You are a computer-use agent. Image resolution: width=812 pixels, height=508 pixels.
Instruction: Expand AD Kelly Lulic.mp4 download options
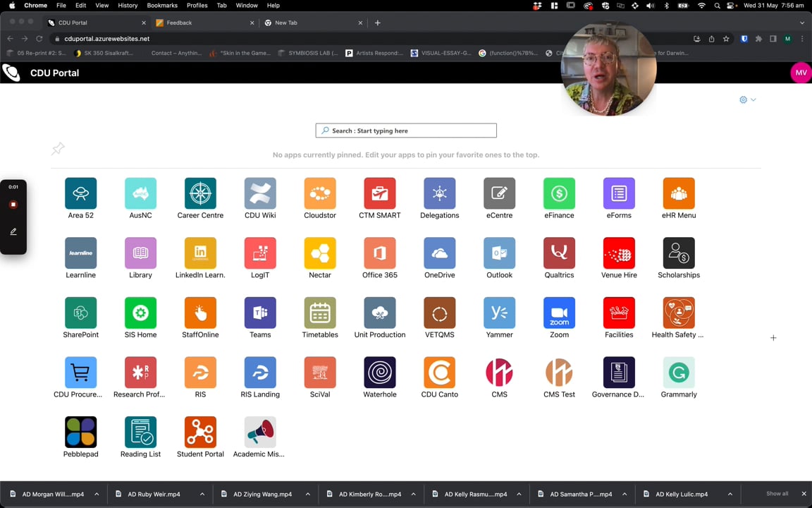pyautogui.click(x=730, y=494)
